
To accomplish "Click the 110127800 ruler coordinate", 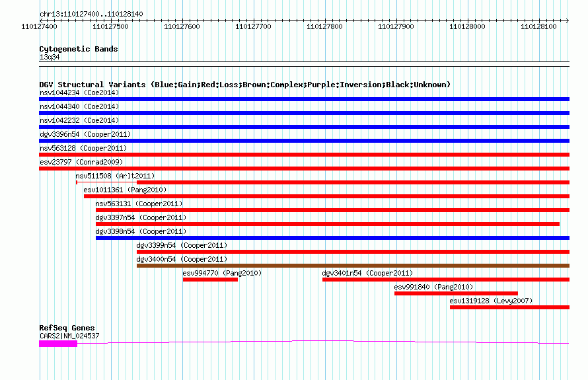I will (325, 26).
